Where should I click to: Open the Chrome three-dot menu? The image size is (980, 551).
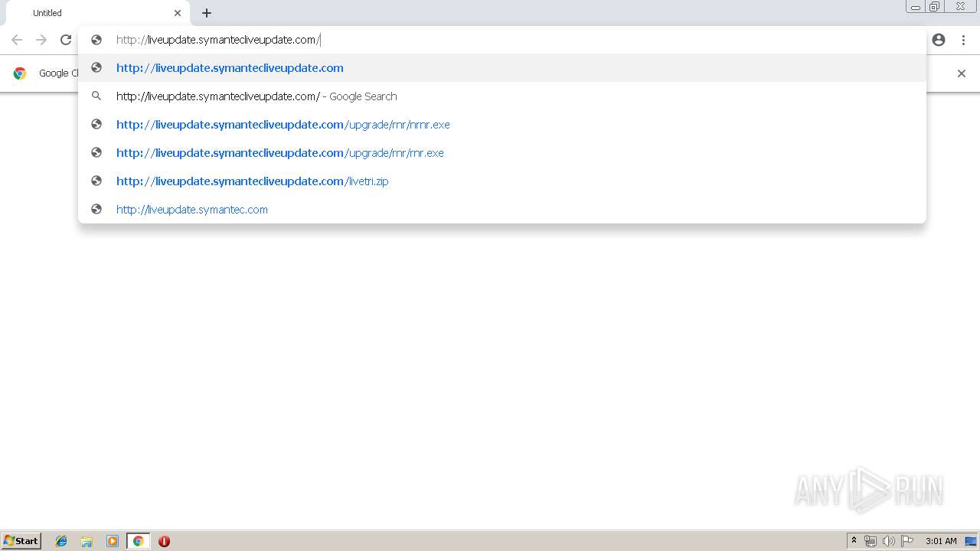[x=963, y=40]
